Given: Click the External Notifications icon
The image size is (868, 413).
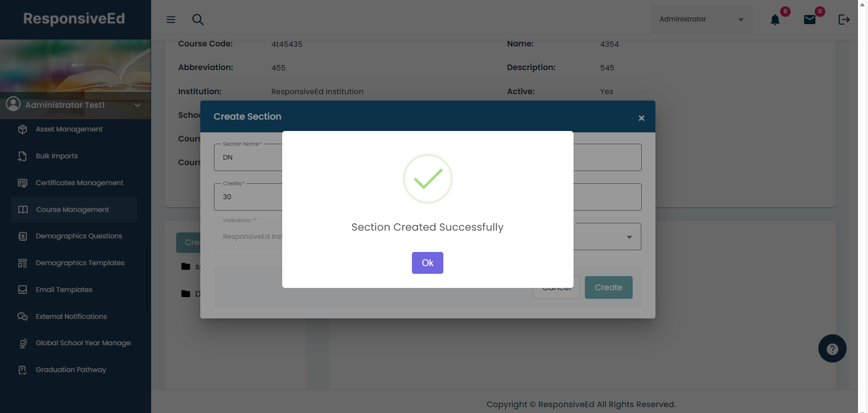Looking at the screenshot, I should coord(22,317).
